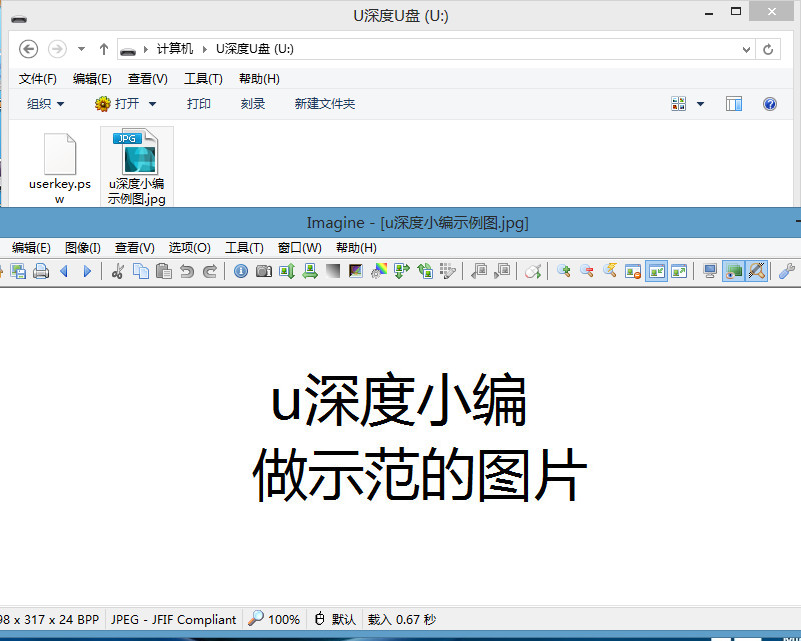The width and height of the screenshot is (801, 641).
Task: Zoom in with the magnifier plus icon
Action: [x=563, y=271]
